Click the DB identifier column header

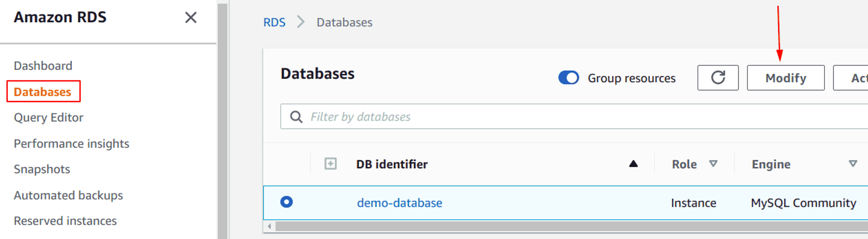click(392, 164)
